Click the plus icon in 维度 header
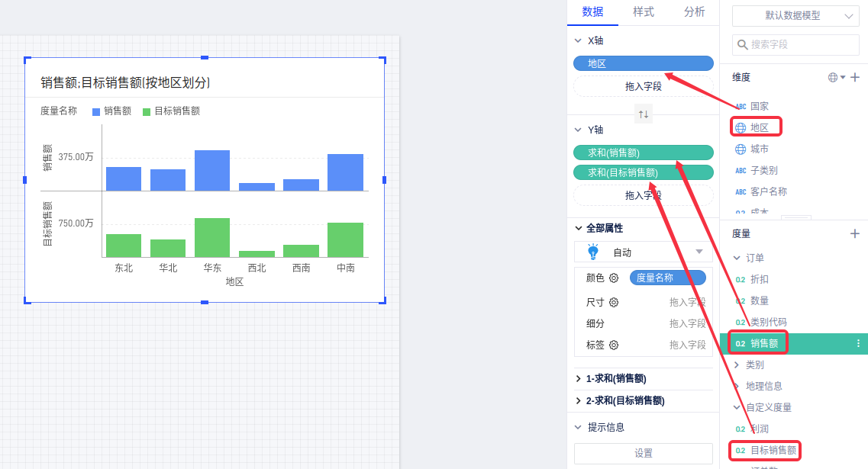The image size is (868, 469). (855, 77)
